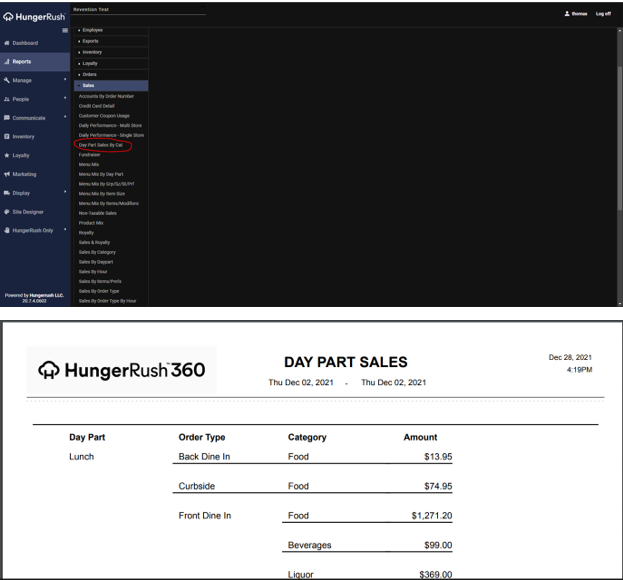Viewport: 623px width, 580px height.
Task: Click the Log off link
Action: [603, 14]
